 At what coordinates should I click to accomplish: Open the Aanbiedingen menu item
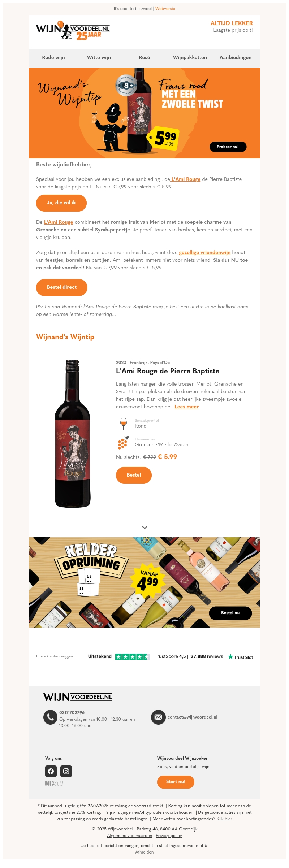[236, 57]
